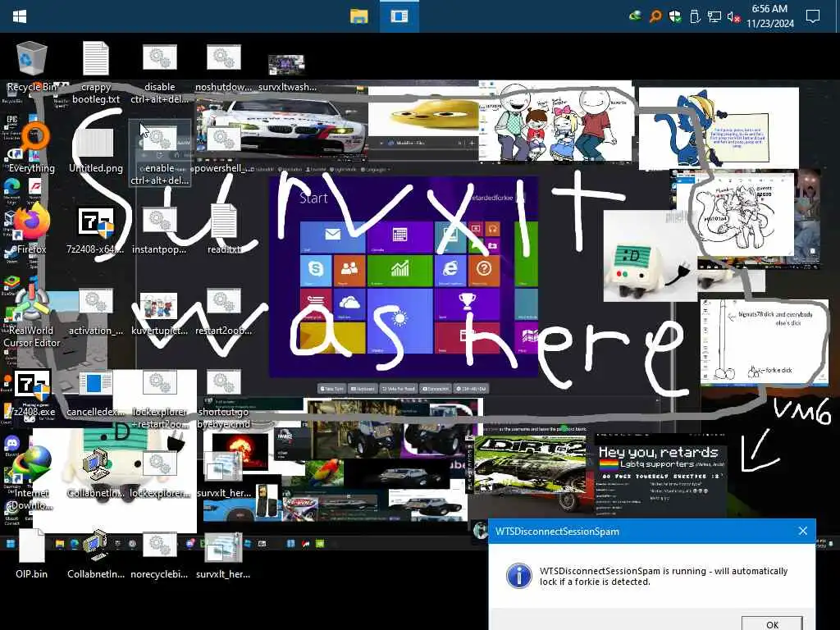
Task: Click the muted volume tray icon
Action: pyautogui.click(x=733, y=16)
